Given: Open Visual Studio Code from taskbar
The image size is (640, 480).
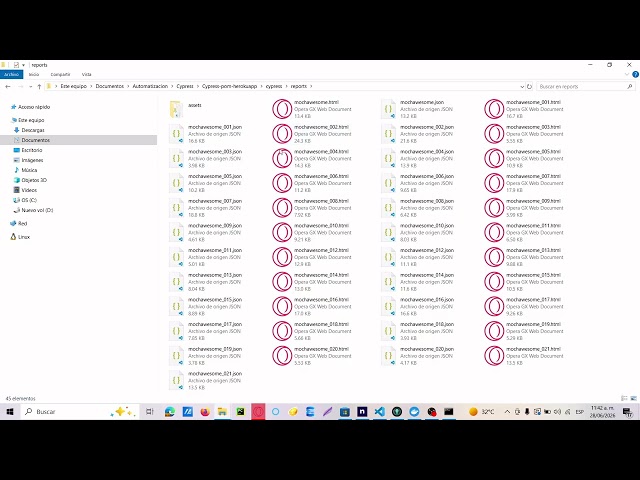Looking at the screenshot, I should [x=380, y=411].
